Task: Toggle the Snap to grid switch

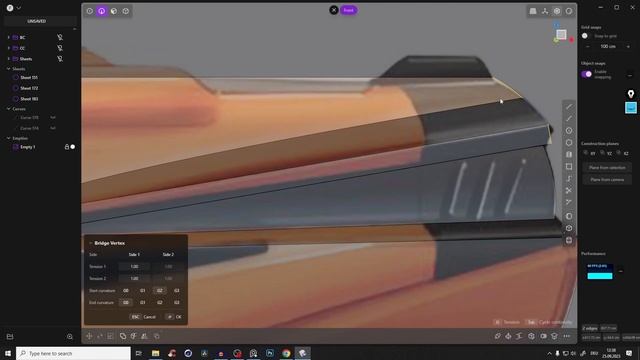Action: [x=586, y=36]
